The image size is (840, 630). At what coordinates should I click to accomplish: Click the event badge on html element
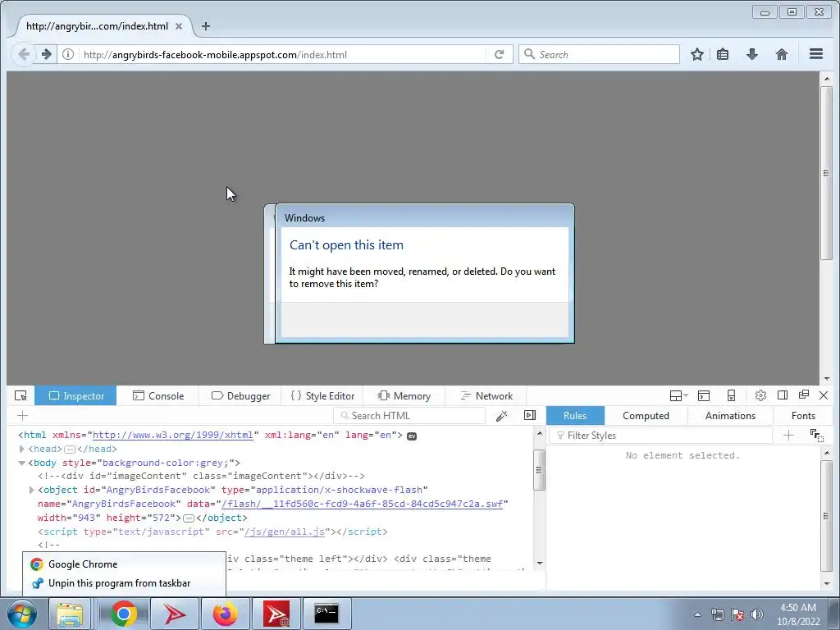[x=412, y=436]
